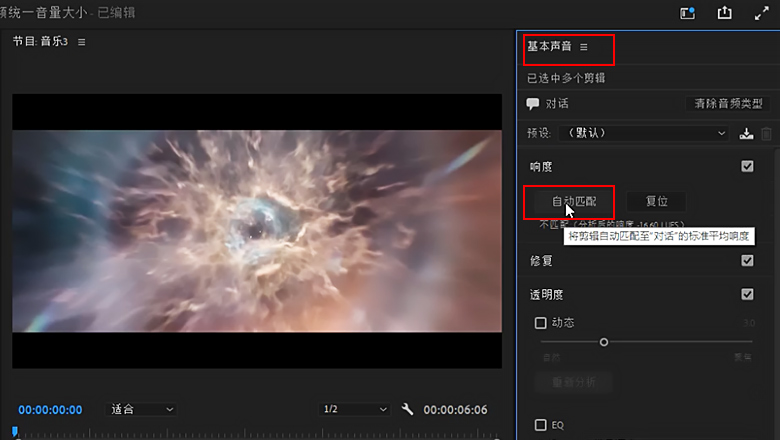
Task: Open the 适合 zoom level dropdown
Action: pyautogui.click(x=141, y=409)
